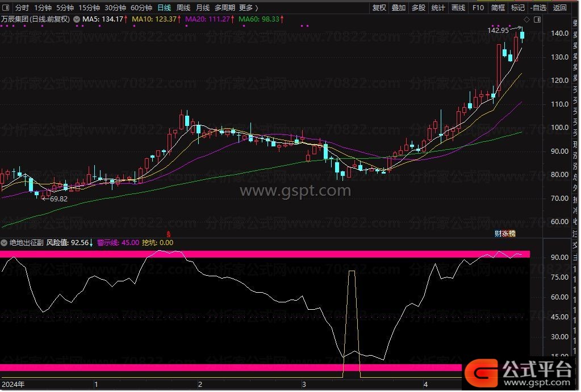This screenshot has width=581, height=392.
Task: Click the month 2 marker on time axis
Action: click(x=200, y=385)
